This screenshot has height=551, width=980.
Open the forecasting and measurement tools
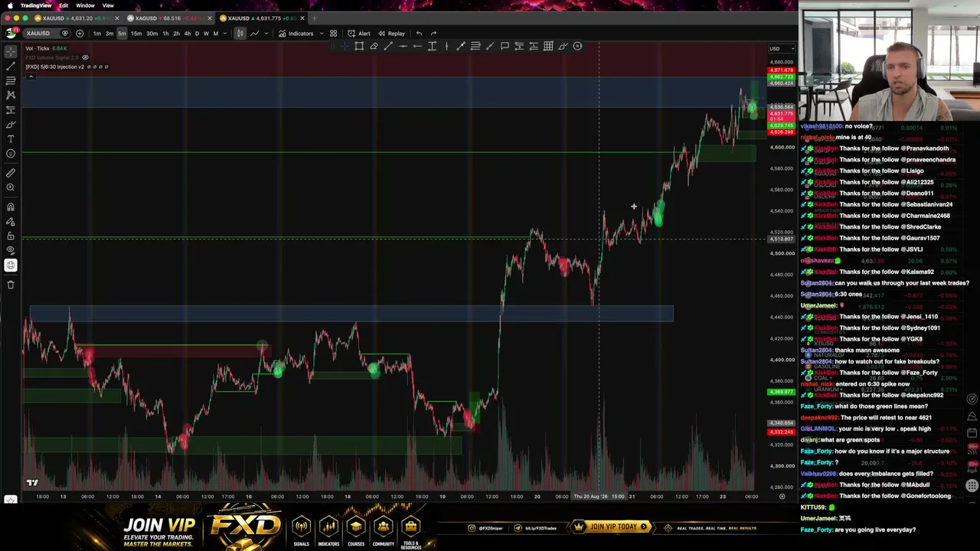[11, 109]
